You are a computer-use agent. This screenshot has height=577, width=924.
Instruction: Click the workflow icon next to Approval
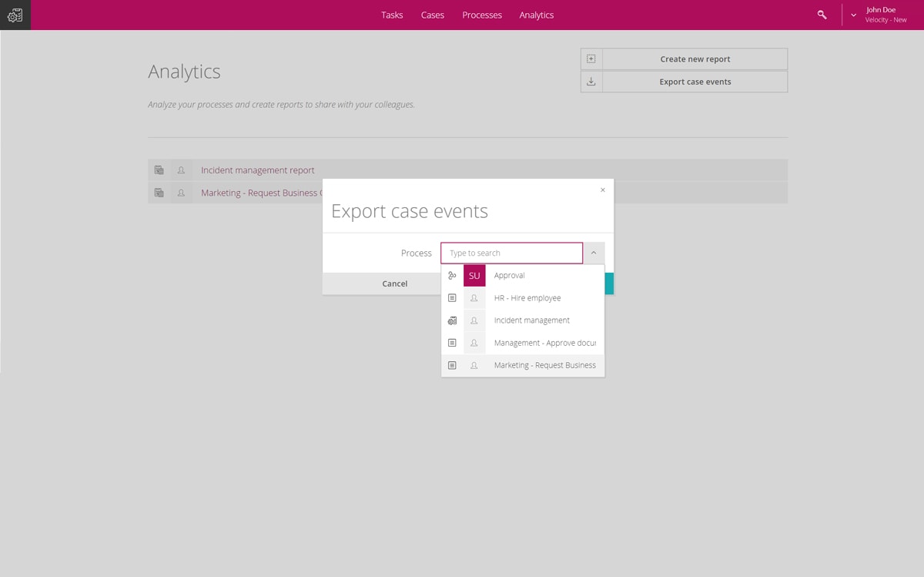[452, 276]
